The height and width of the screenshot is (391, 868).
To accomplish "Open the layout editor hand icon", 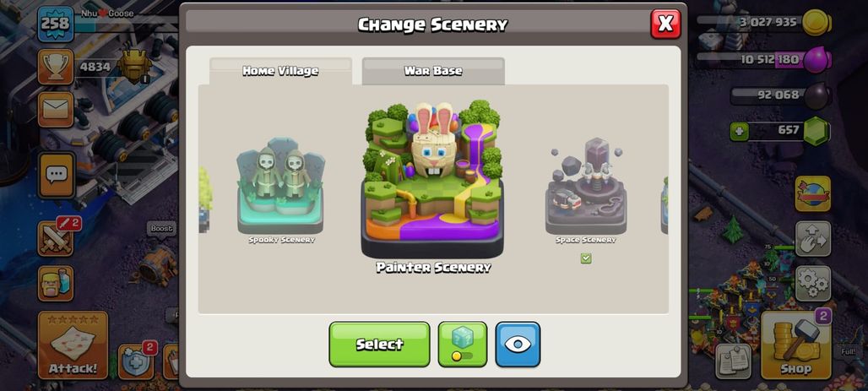I will (x=813, y=239).
